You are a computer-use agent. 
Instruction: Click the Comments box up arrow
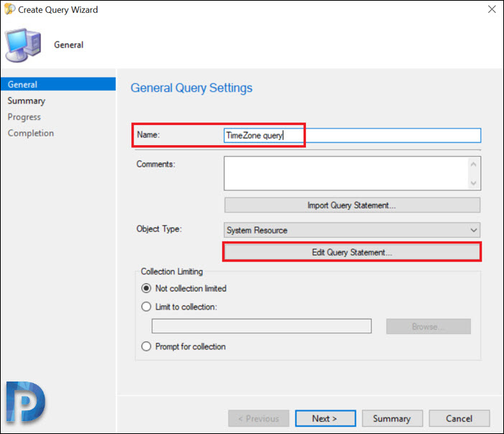point(473,165)
